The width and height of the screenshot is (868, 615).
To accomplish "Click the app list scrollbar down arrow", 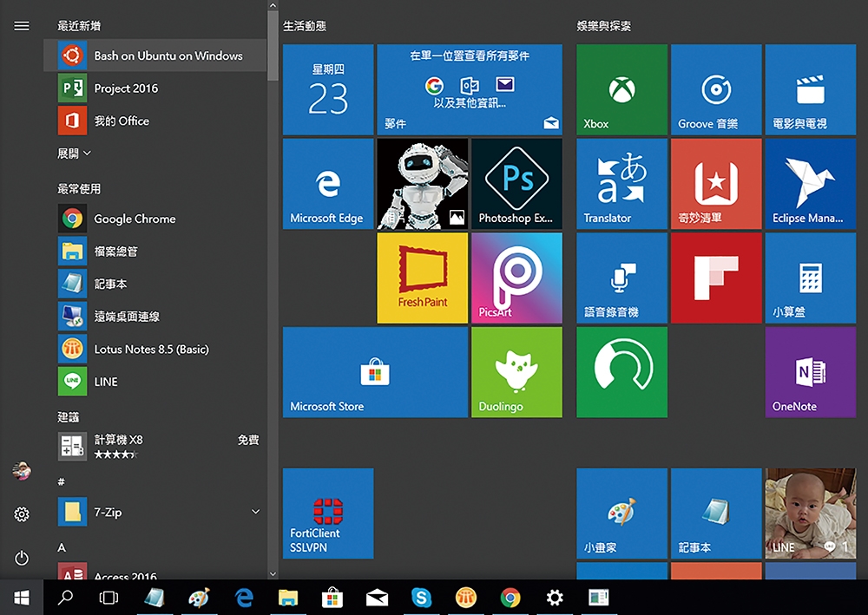I will pyautogui.click(x=273, y=574).
